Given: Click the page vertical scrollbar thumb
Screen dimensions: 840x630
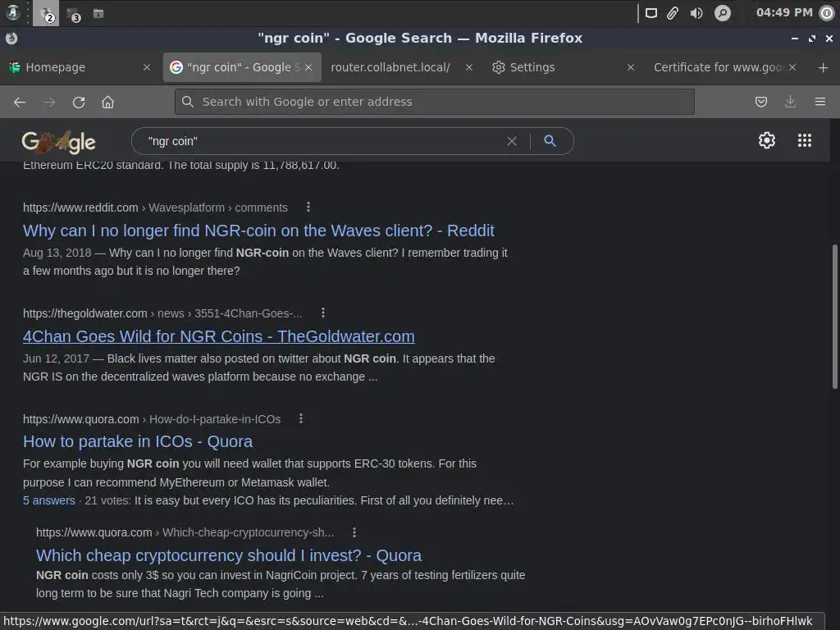Looking at the screenshot, I should click(x=834, y=317).
